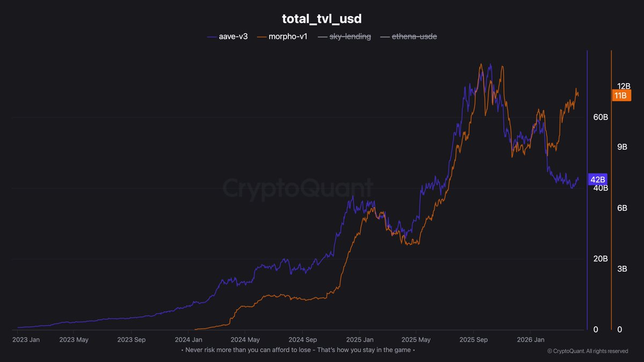Select the 2024 Sep x-axis label
Image resolution: width=644 pixels, height=362 pixels.
pyautogui.click(x=303, y=339)
